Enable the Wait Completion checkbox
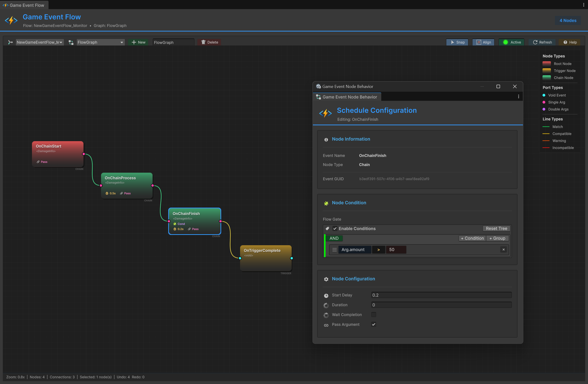 pos(373,315)
